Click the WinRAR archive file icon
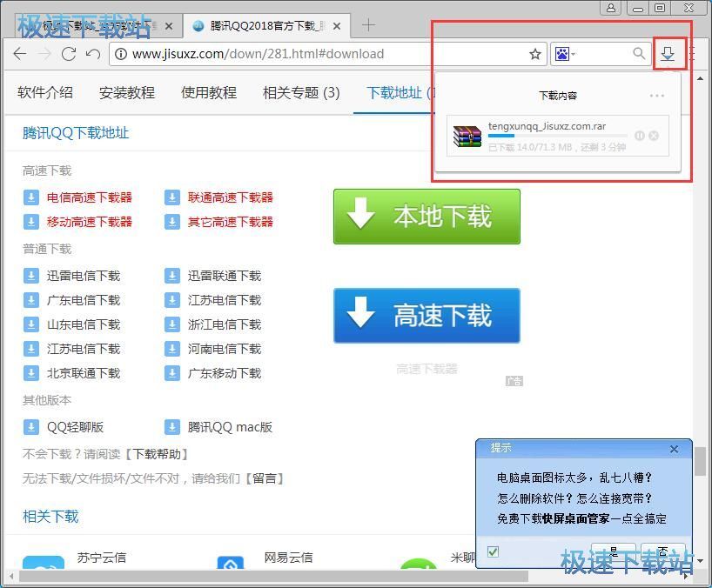The width and height of the screenshot is (712, 588). [x=467, y=136]
